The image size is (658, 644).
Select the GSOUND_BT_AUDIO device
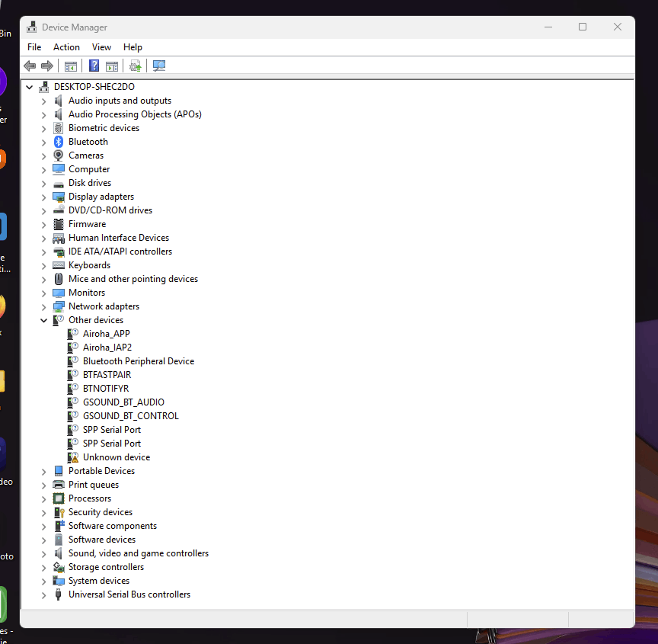tap(124, 402)
